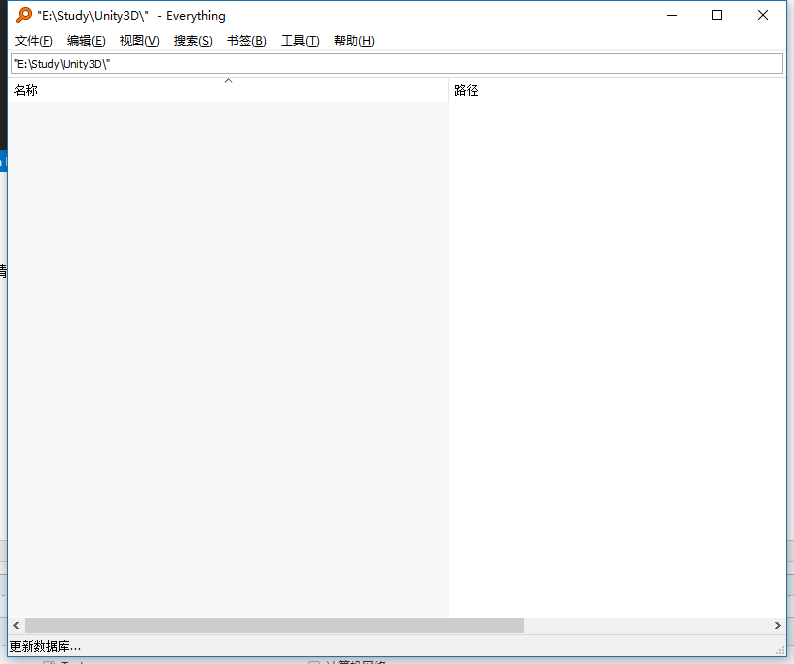The image size is (794, 664).
Task: Sort results by the 名称 column header
Action: pyautogui.click(x=228, y=90)
